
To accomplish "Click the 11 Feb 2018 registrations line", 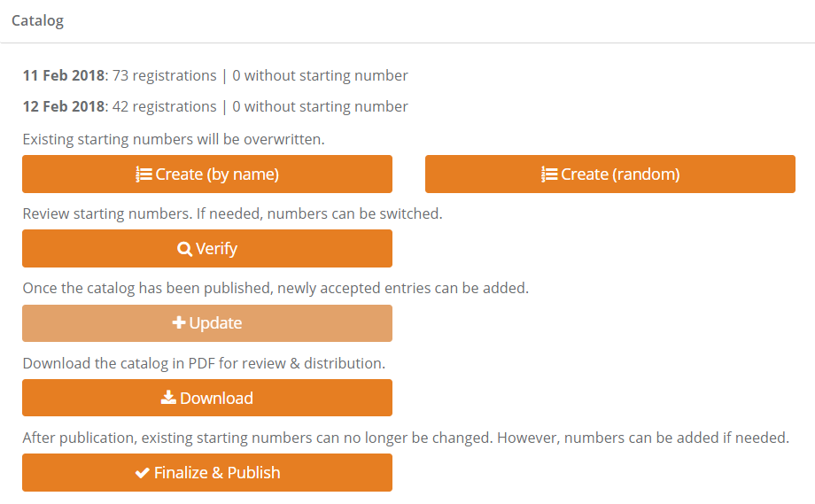I will tap(215, 76).
